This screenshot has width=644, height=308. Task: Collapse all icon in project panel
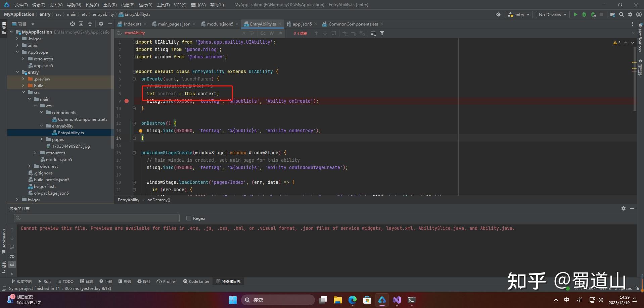tap(90, 24)
